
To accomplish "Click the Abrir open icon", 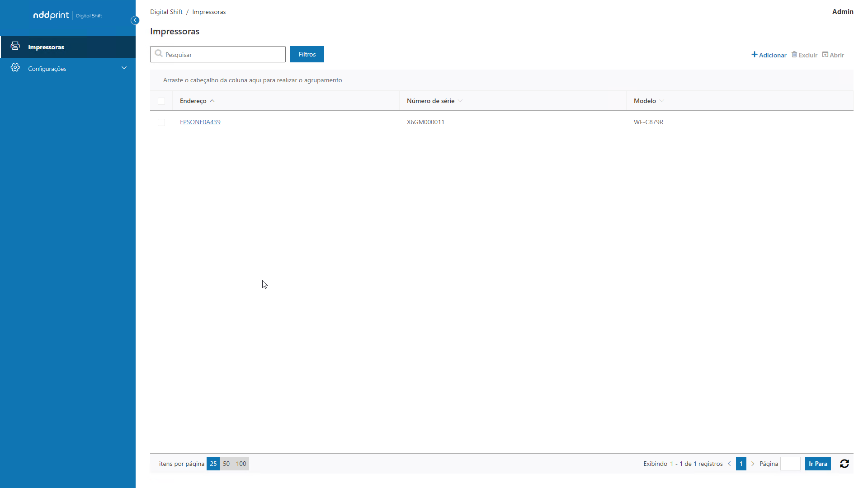I will tap(825, 55).
